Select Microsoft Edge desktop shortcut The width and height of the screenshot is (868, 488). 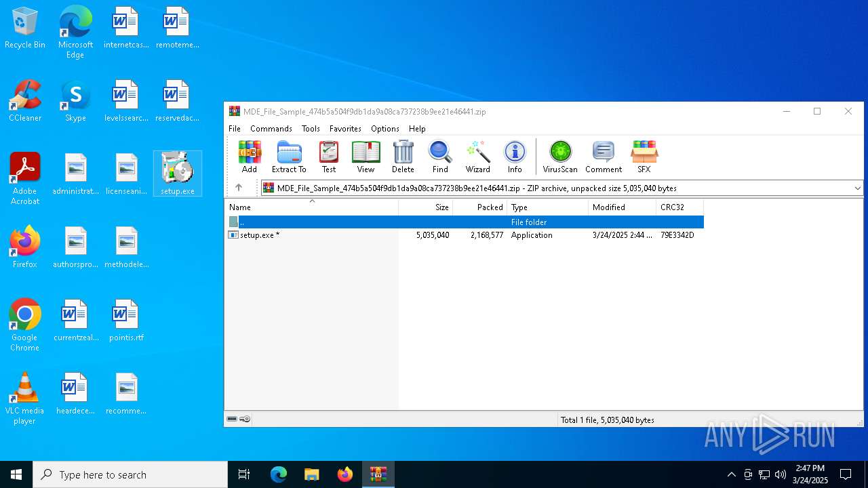pos(75,33)
